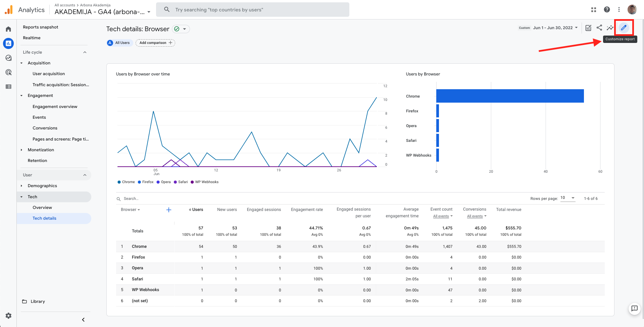
Task: Open the Home icon in left rail
Action: click(x=8, y=29)
